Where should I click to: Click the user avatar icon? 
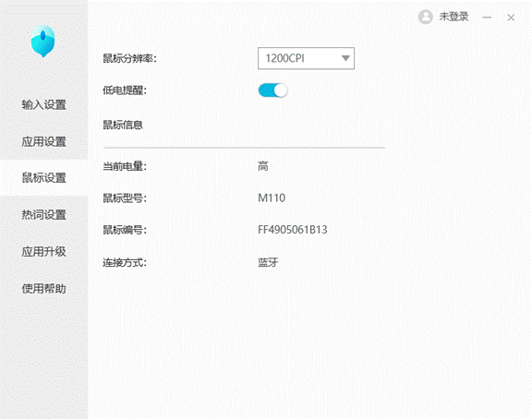pos(425,17)
